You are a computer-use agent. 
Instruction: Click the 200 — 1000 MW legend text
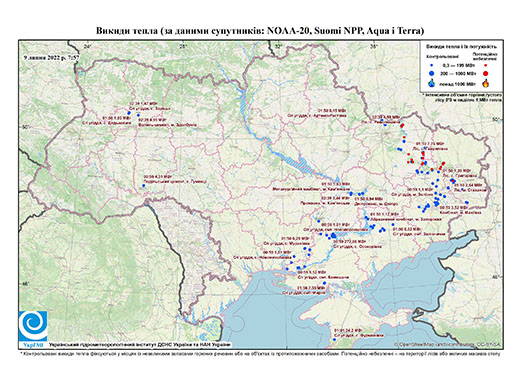(x=459, y=73)
